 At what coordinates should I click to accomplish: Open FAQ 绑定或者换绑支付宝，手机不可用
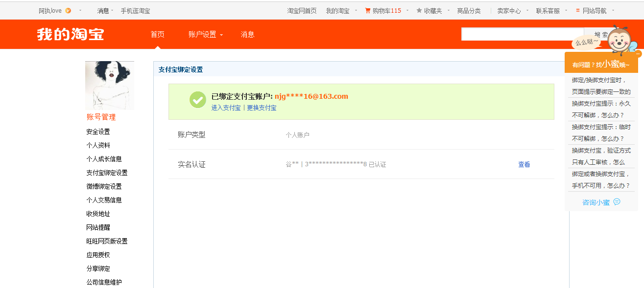(601, 179)
